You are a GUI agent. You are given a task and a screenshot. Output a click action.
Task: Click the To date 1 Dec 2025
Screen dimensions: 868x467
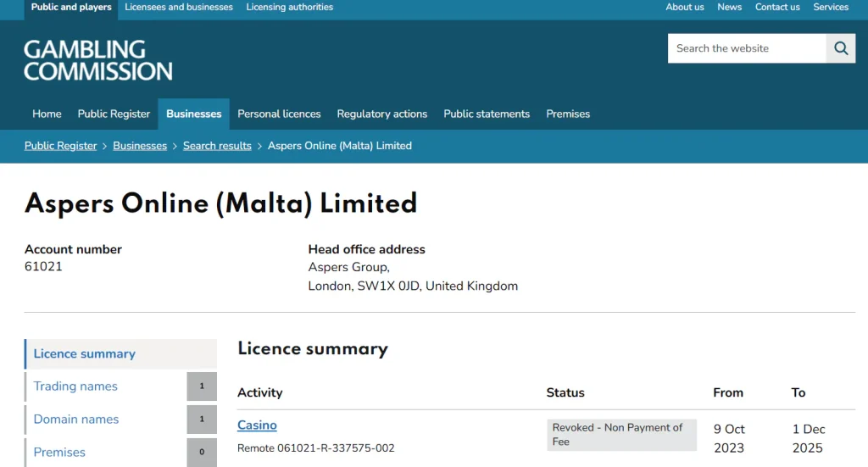coord(808,438)
